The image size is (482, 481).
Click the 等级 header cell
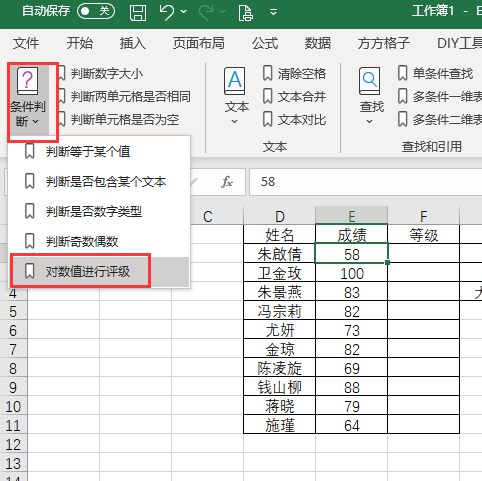point(424,235)
